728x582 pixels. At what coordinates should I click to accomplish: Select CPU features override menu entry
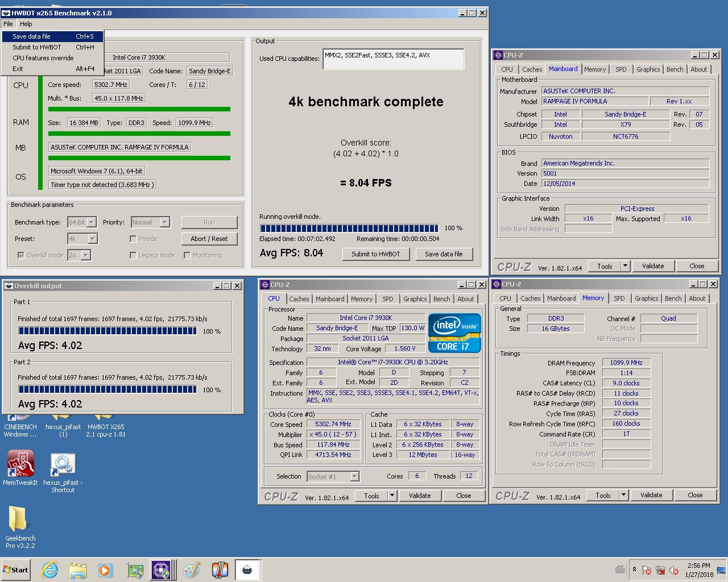coord(52,58)
